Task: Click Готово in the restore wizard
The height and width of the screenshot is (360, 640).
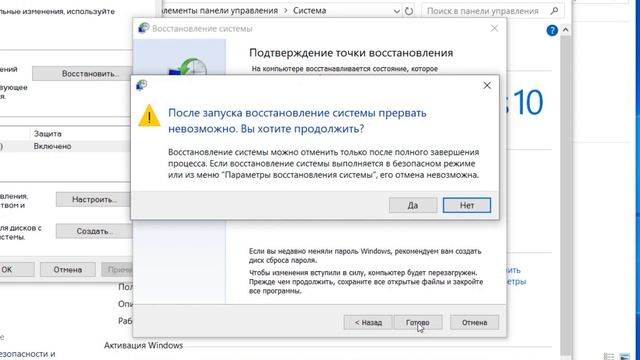Action: pos(418,322)
